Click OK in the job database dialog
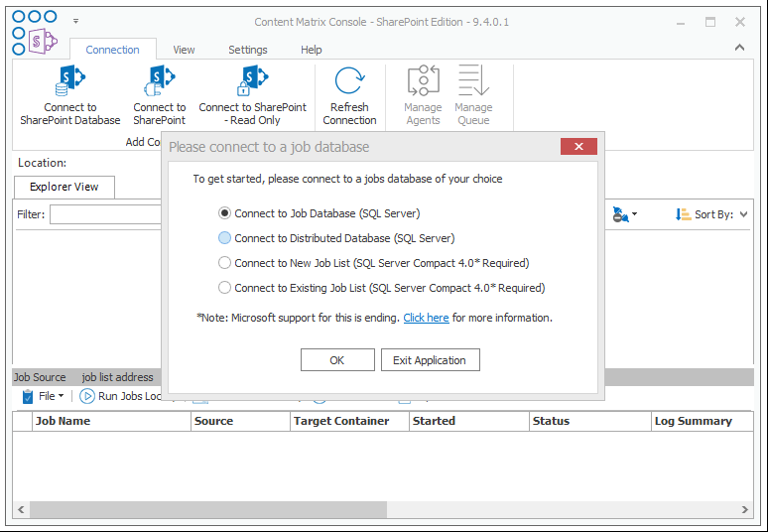Image resolution: width=768 pixels, height=532 pixels. click(x=337, y=360)
